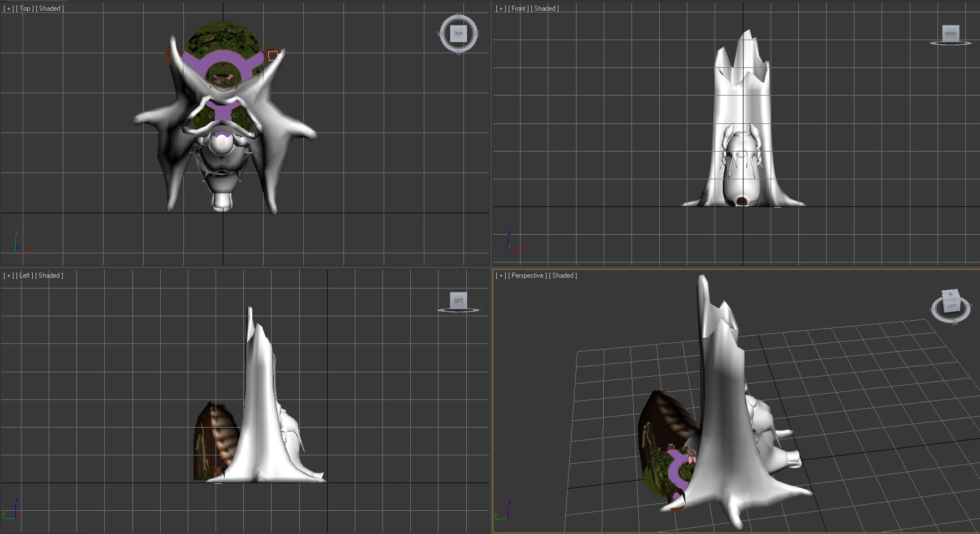The image size is (980, 534).
Task: Open the Front viewport [Shaded] shading menu
Action: tap(545, 8)
